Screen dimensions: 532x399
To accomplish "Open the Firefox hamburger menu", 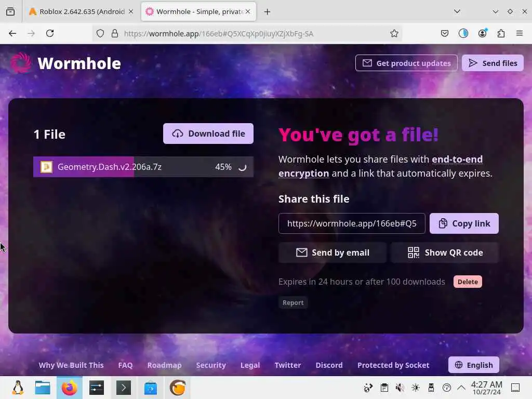I will (520, 33).
